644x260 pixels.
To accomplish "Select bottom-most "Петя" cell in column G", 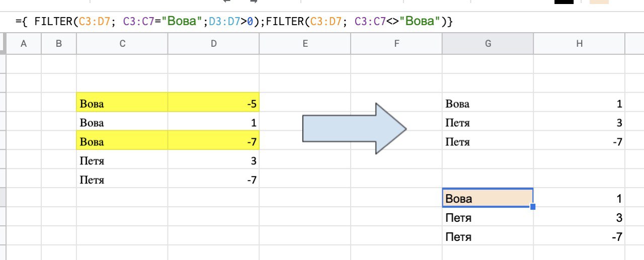I will 488,237.
